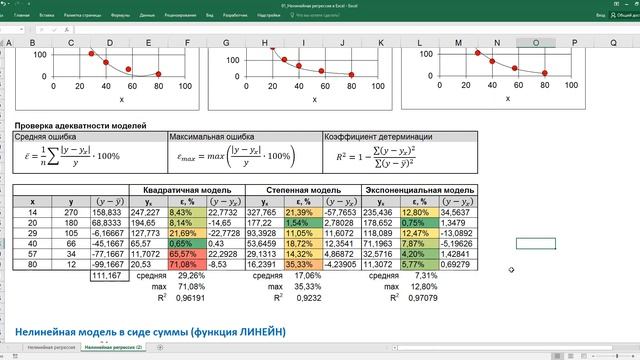This screenshot has height=360, width=640.
Task: Select column G header
Action: pyautogui.click(x=226, y=43)
